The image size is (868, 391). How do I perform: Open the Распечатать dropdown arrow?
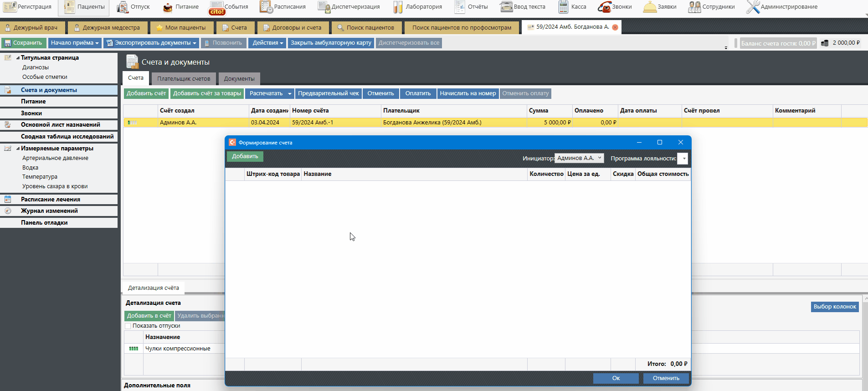pos(289,94)
